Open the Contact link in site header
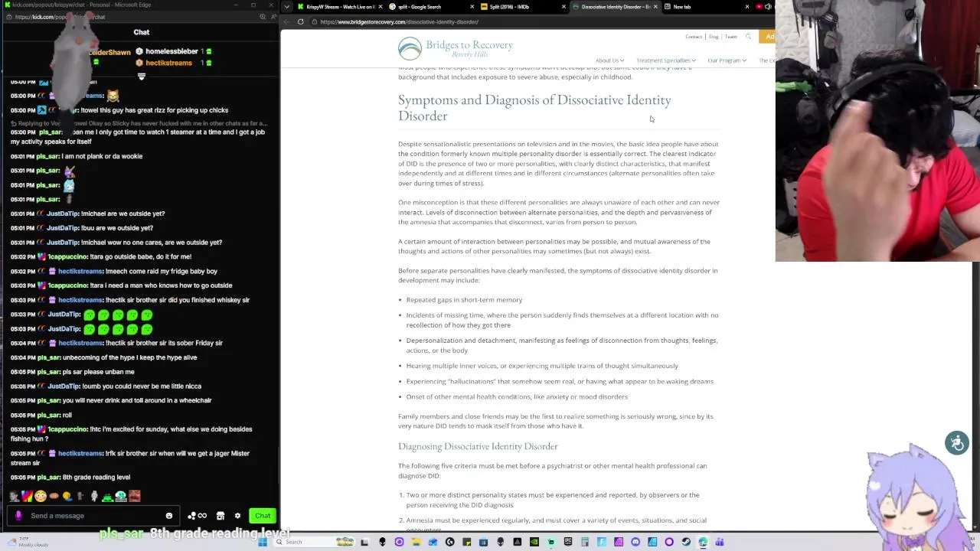The height and width of the screenshot is (551, 980). (694, 37)
